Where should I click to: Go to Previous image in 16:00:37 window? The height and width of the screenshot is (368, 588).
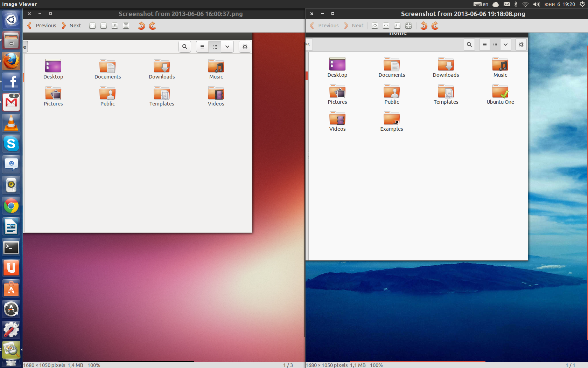pyautogui.click(x=42, y=26)
